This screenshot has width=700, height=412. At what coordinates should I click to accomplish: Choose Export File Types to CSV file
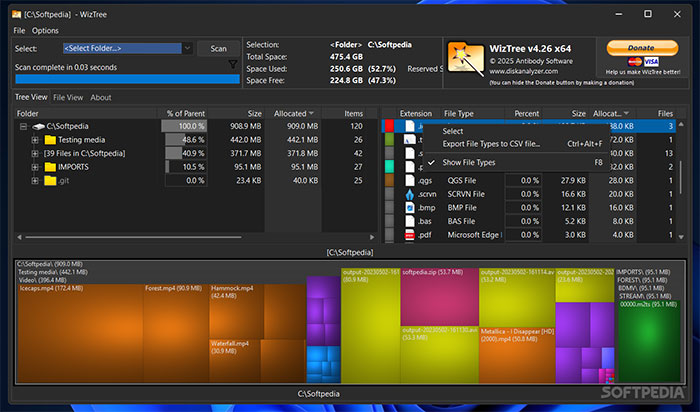pyautogui.click(x=514, y=144)
